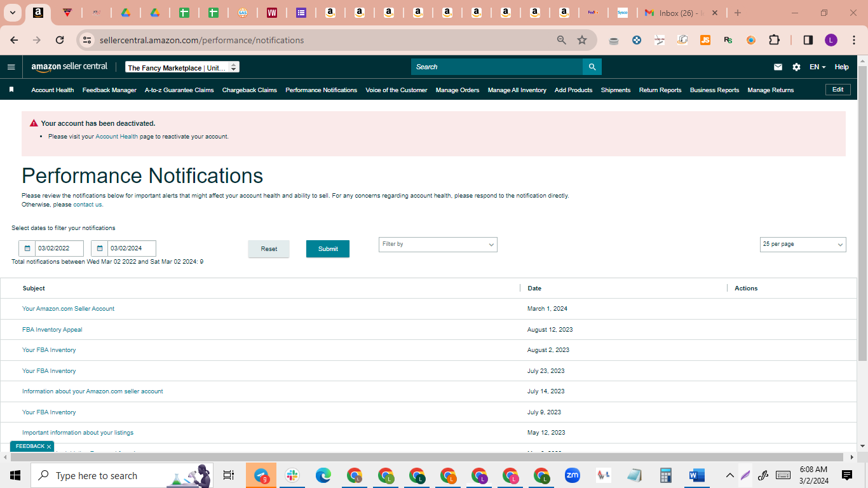Open Task View on the taskbar
The image size is (868, 488).
(x=229, y=475)
